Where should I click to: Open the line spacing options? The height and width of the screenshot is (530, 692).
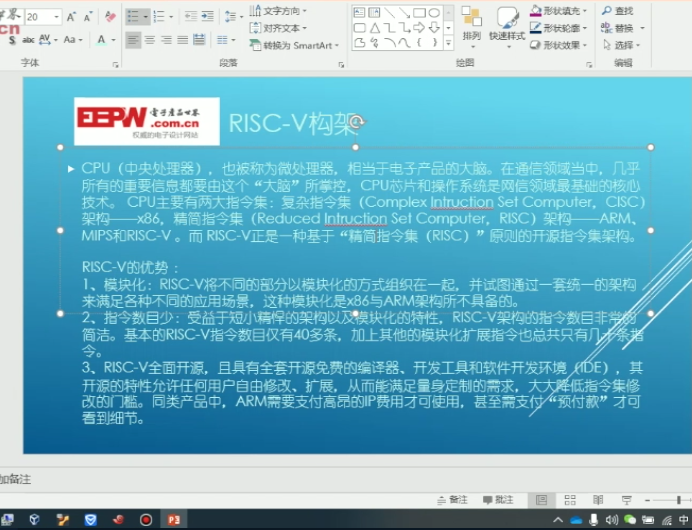click(233, 17)
